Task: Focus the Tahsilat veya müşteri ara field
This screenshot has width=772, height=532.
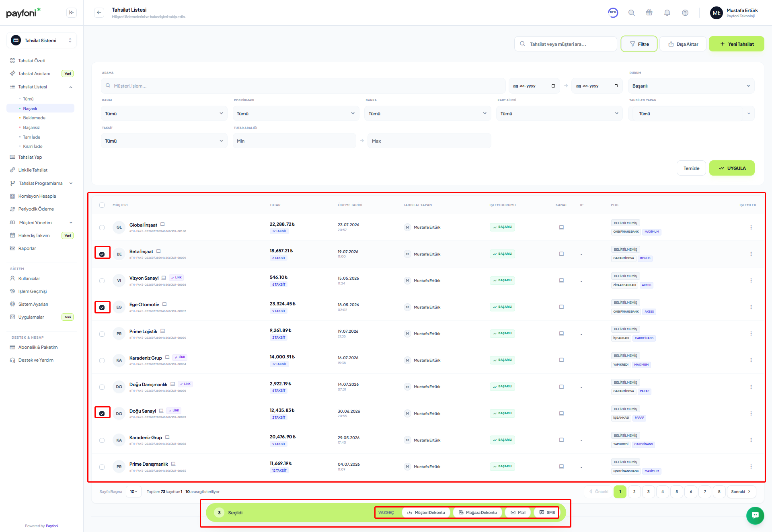Action: click(x=565, y=44)
